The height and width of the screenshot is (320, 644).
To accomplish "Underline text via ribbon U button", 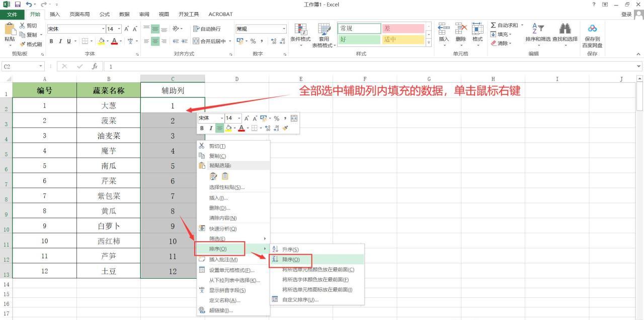I will 68,41.
